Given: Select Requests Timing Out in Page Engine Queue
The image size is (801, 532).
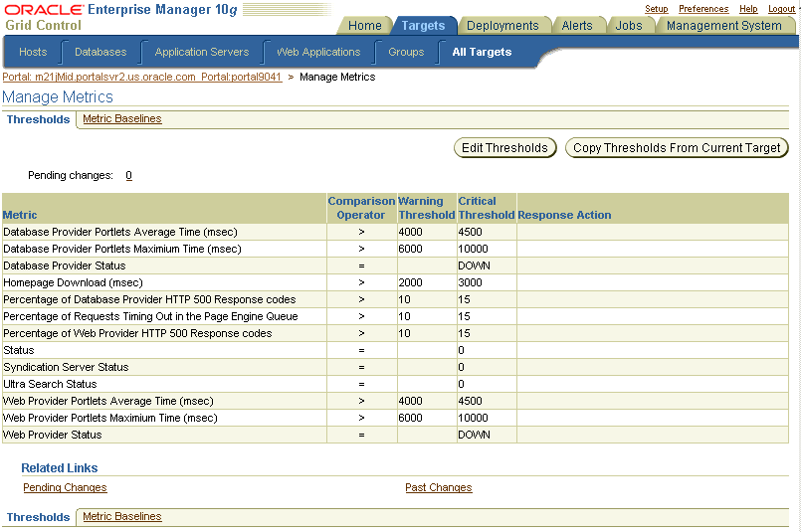Looking at the screenshot, I should [395, 316].
